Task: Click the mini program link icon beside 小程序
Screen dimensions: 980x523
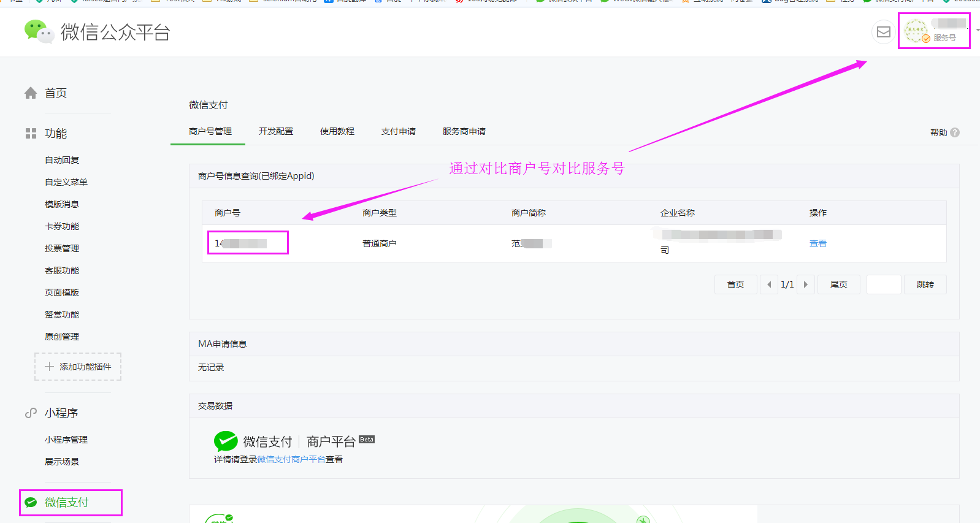Action: 31,413
